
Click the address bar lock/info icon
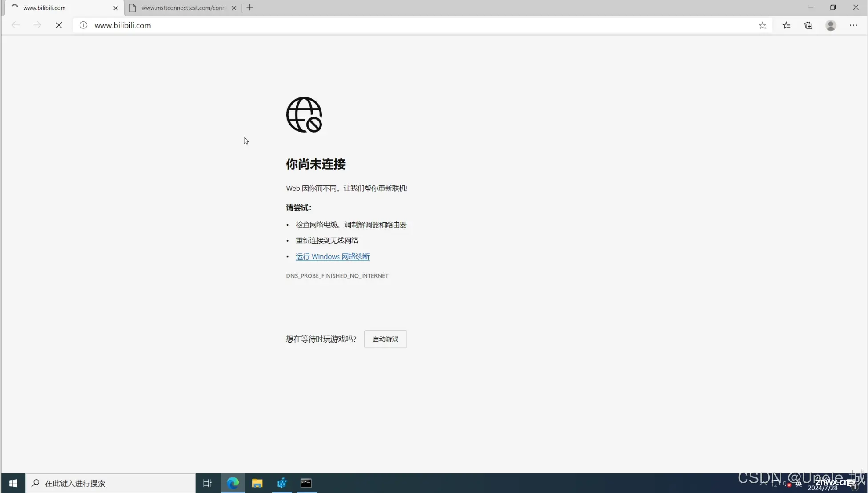click(x=84, y=25)
